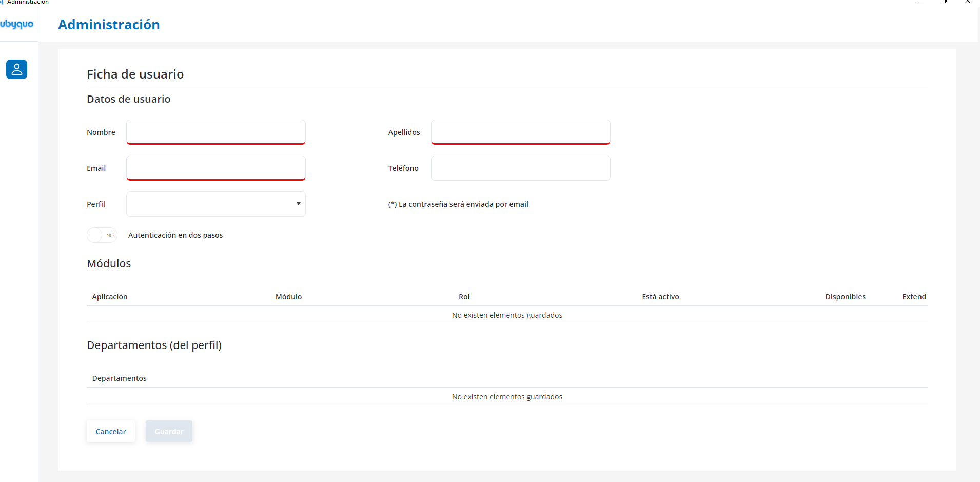
Task: Focus the Nombre input field
Action: click(216, 132)
